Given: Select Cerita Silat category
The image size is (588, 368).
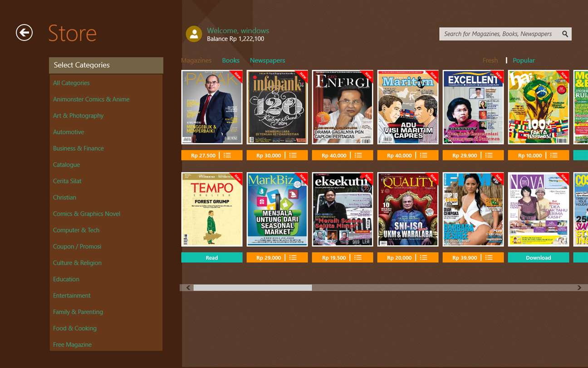Looking at the screenshot, I should click(67, 181).
